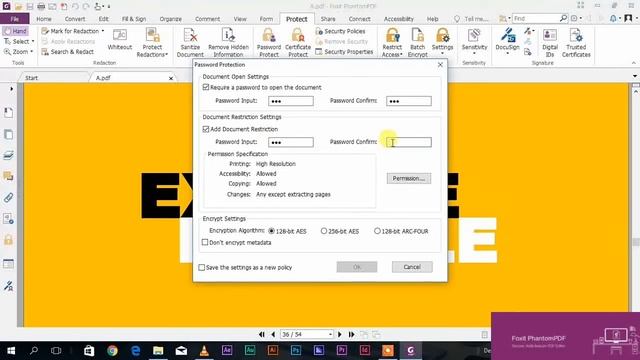
Task: Click the Permission... button
Action: 409,178
